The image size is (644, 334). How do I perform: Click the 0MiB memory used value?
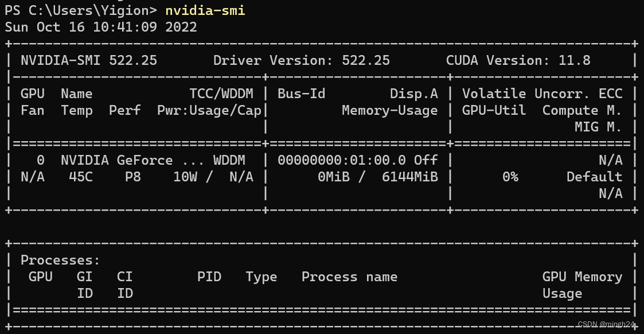[x=334, y=177]
